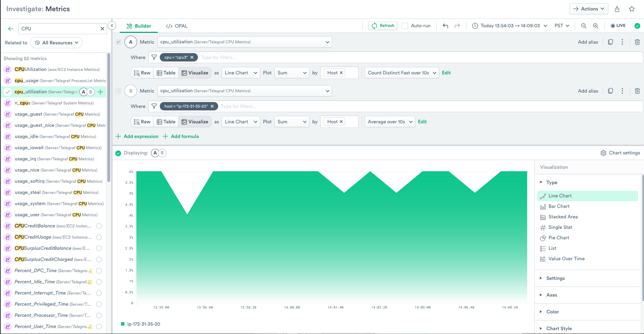Change the PST timezone dropdown
Image resolution: width=644 pixels, height=334 pixels.
point(562,26)
